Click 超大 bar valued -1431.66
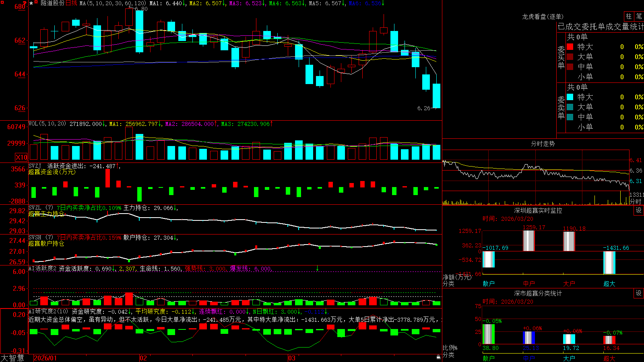 click(609, 263)
